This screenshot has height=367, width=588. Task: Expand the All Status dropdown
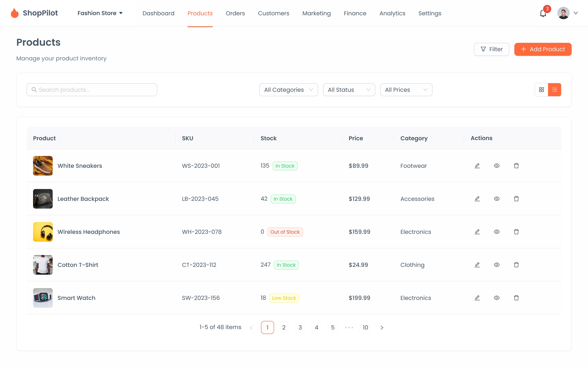[349, 90]
